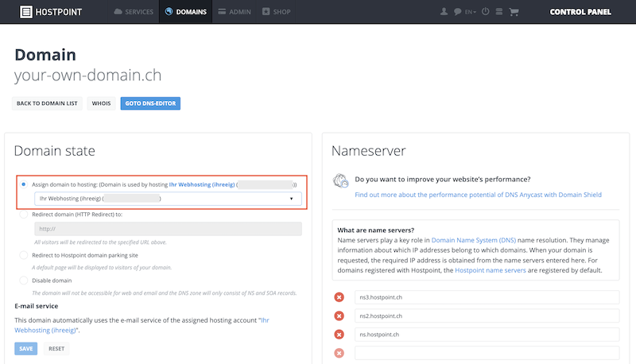Viewport: 636px width, 364px height.
Task: Open the chat speech bubble icon
Action: pyautogui.click(x=458, y=12)
